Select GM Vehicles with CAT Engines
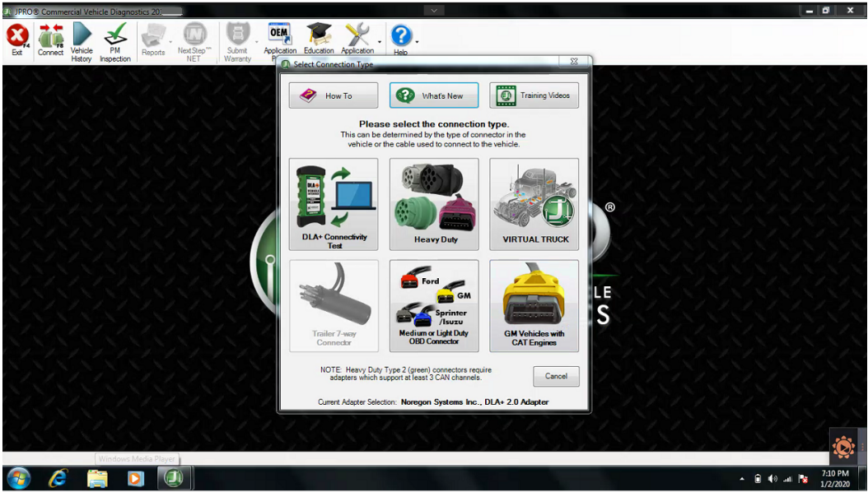Viewport: 868px width, 492px height. point(534,306)
